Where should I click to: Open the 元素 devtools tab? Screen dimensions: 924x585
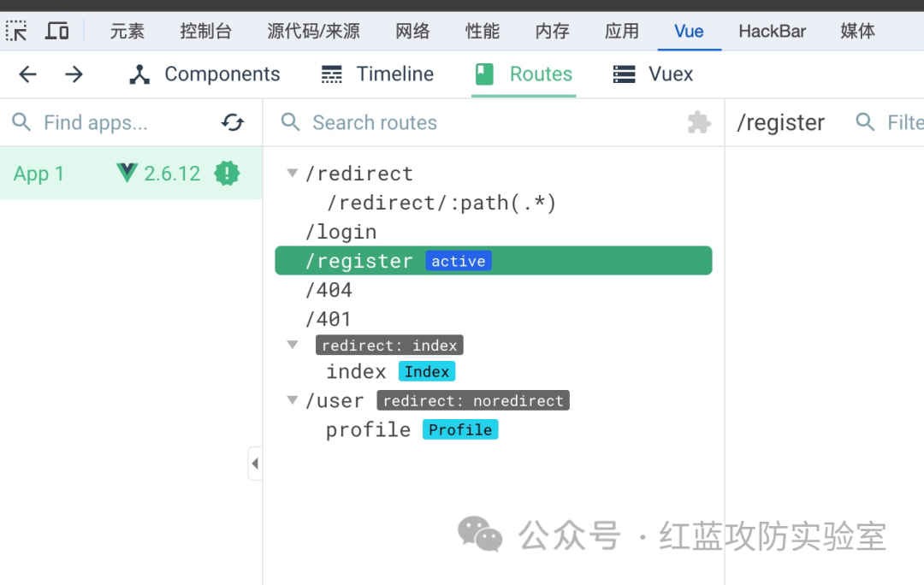pyautogui.click(x=127, y=31)
